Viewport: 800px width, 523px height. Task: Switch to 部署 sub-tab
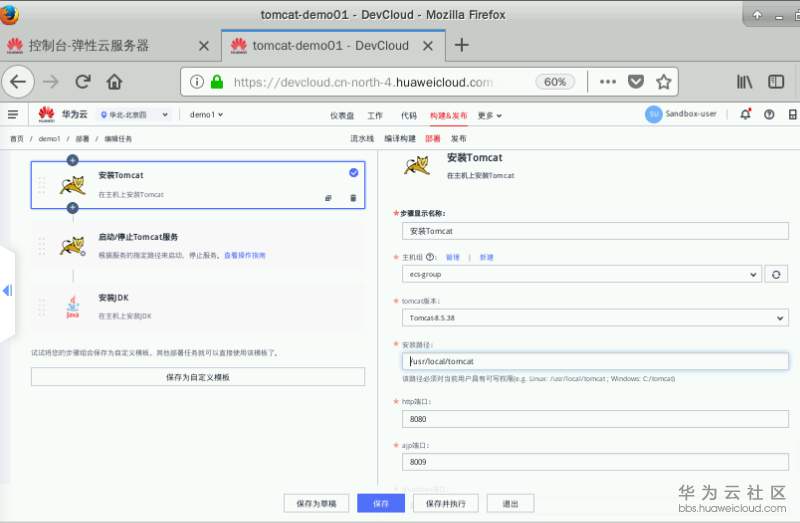(433, 139)
